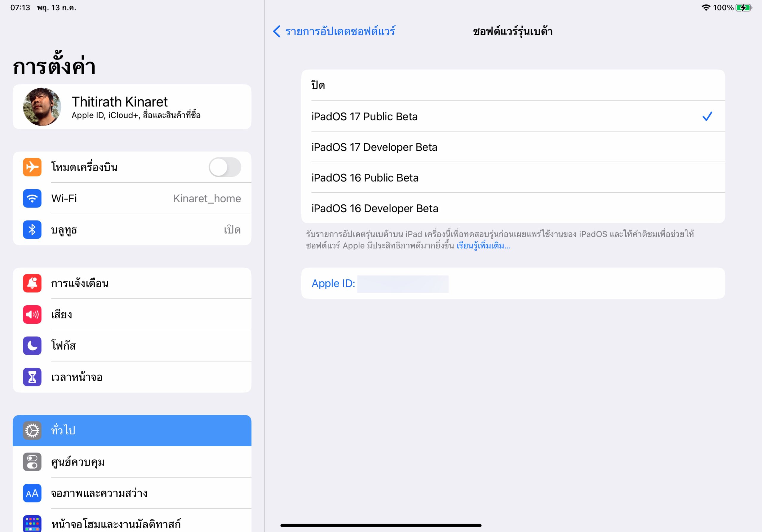This screenshot has width=762, height=532.
Task: Go back using the blue chevron arrow
Action: tap(277, 32)
